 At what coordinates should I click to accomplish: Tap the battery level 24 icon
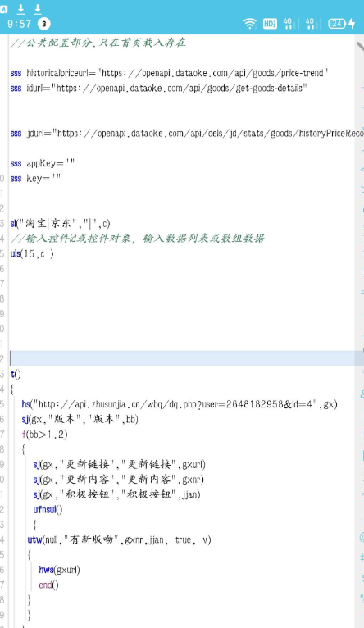(337, 24)
